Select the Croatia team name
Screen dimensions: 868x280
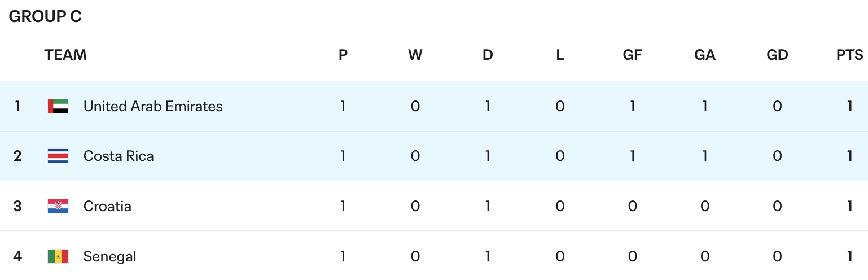[x=107, y=206]
